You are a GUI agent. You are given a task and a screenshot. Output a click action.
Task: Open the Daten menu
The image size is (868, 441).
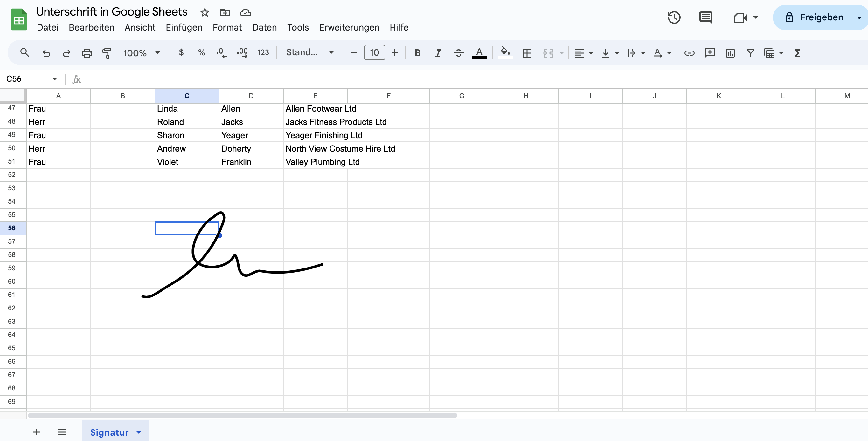coord(263,26)
